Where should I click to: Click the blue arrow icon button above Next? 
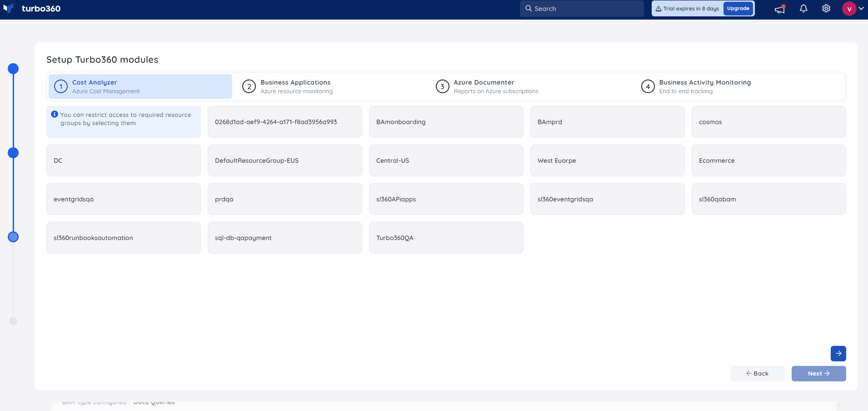click(x=838, y=353)
